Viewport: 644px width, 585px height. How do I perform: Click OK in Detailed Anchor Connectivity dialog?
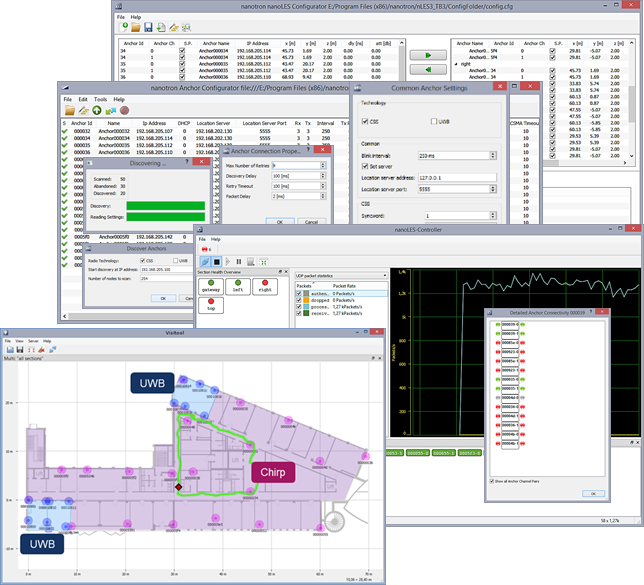click(x=593, y=493)
